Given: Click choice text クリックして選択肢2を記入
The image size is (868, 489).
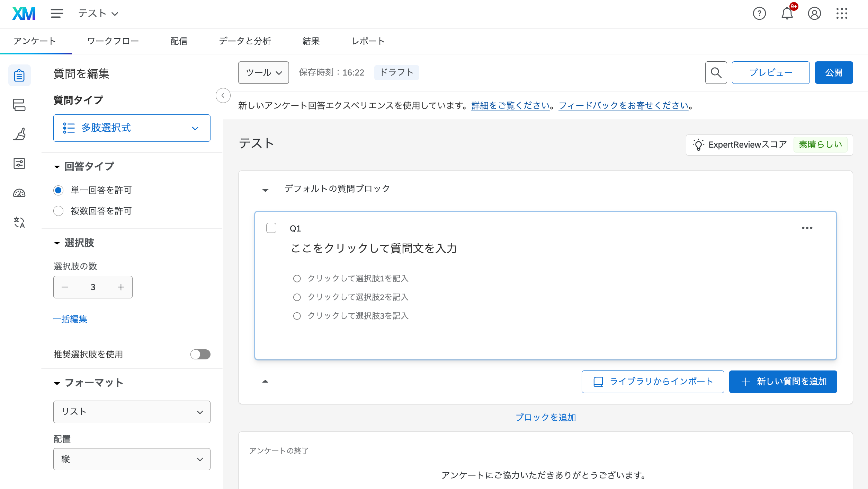Looking at the screenshot, I should (358, 297).
